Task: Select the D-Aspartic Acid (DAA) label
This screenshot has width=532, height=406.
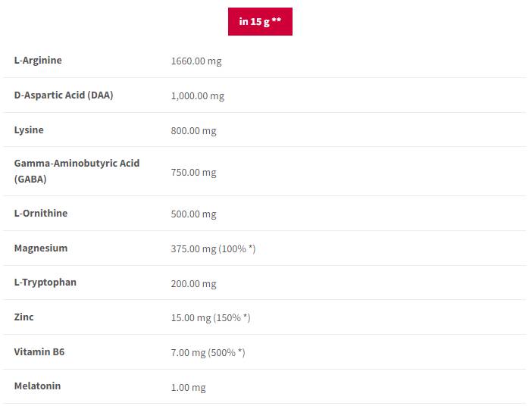Action: coord(64,95)
